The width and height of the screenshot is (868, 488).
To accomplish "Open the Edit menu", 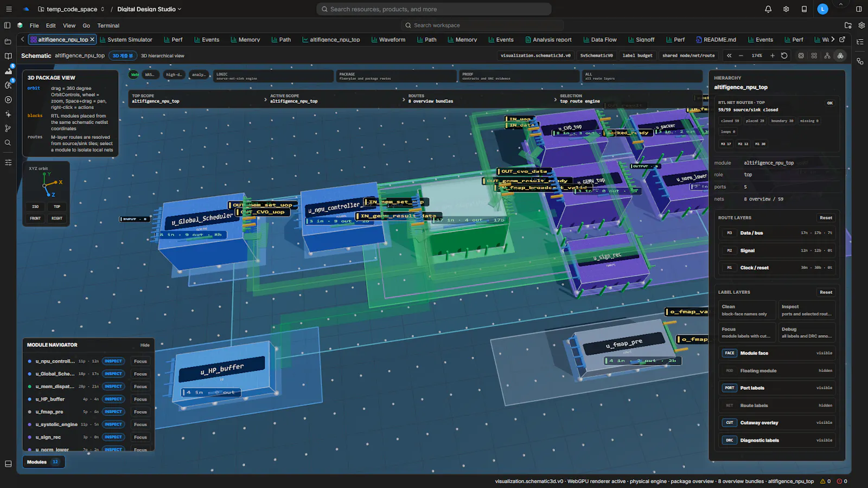I will tap(50, 25).
